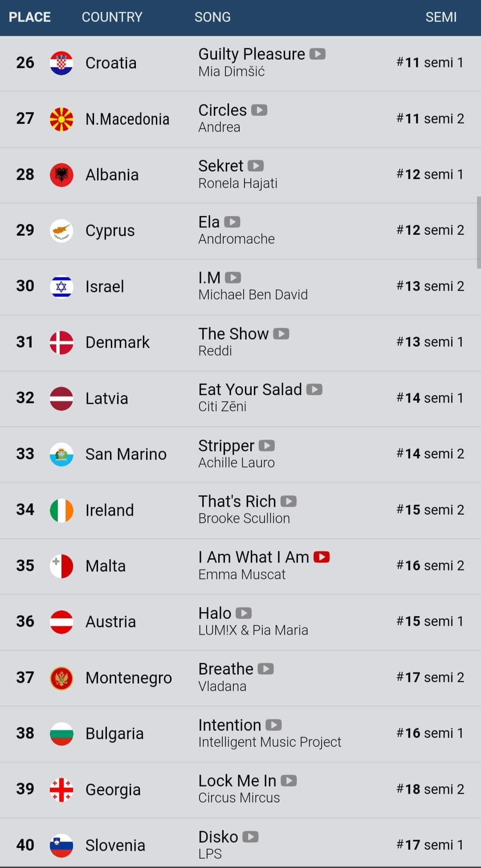Viewport: 481px width, 868px height.
Task: Sort by the PLACE column header
Action: pyautogui.click(x=30, y=17)
